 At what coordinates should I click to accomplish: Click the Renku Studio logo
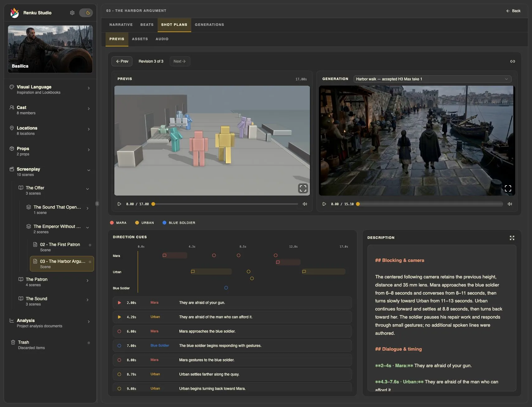[14, 13]
